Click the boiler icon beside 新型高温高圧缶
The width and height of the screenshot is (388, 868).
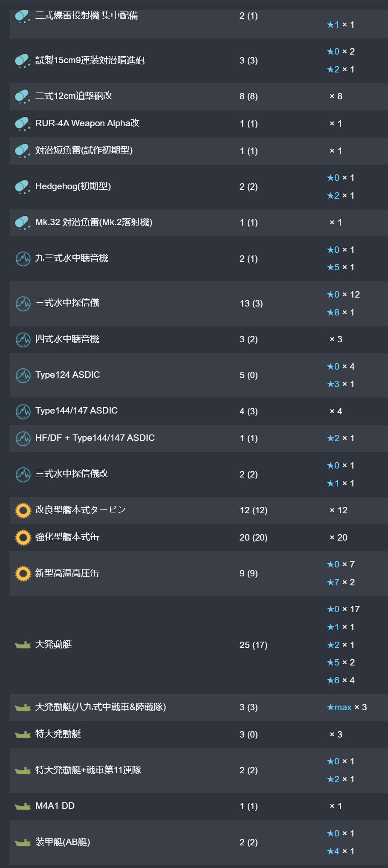pyautogui.click(x=23, y=573)
